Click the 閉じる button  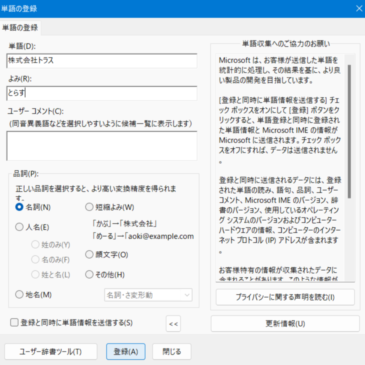click(172, 352)
